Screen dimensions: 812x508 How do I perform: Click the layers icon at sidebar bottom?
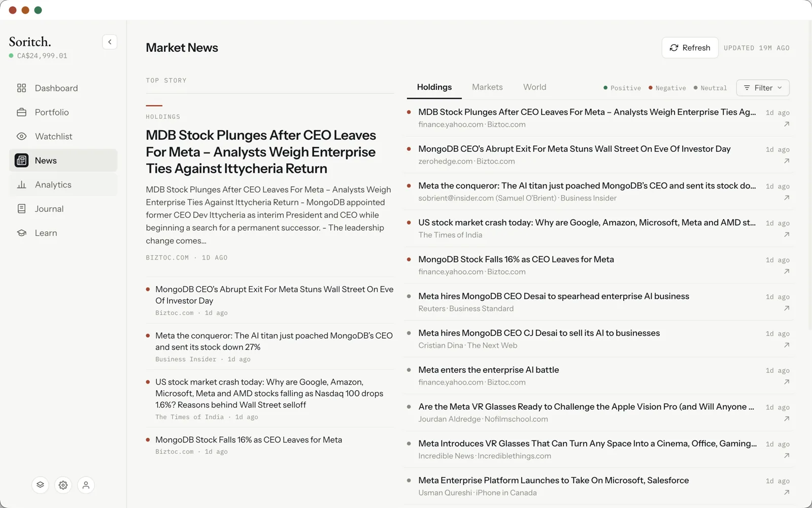[40, 485]
